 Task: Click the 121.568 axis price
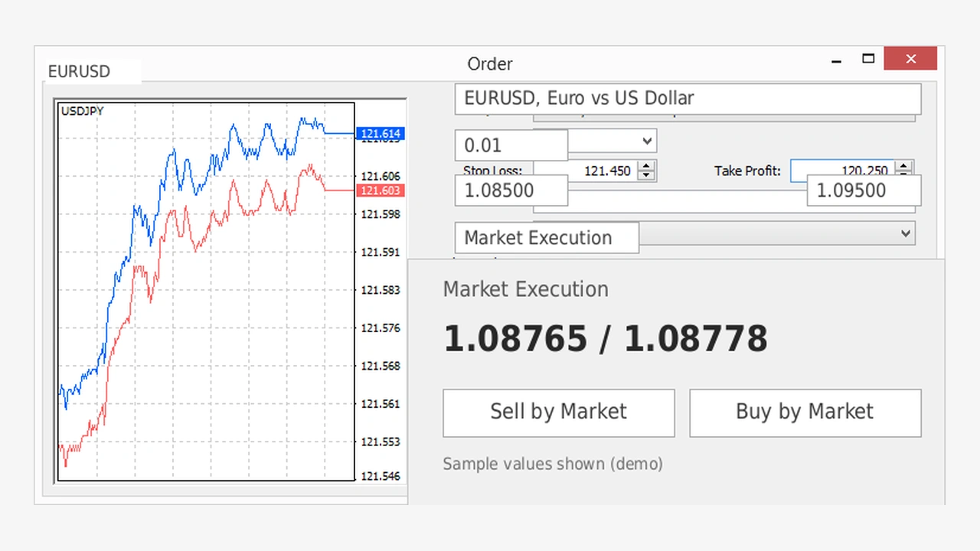381,366
